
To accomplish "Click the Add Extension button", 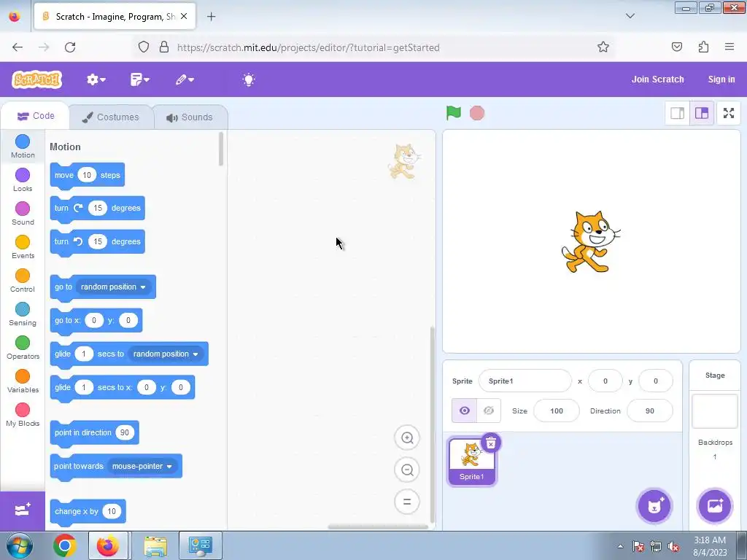I will pos(23,510).
